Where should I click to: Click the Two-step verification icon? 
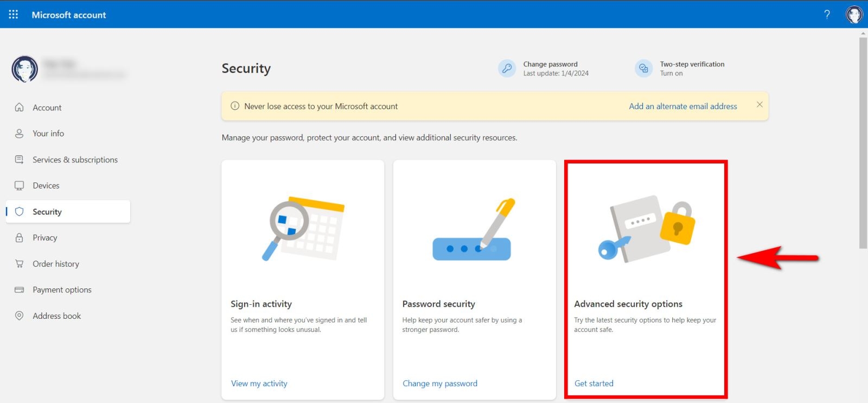(644, 68)
